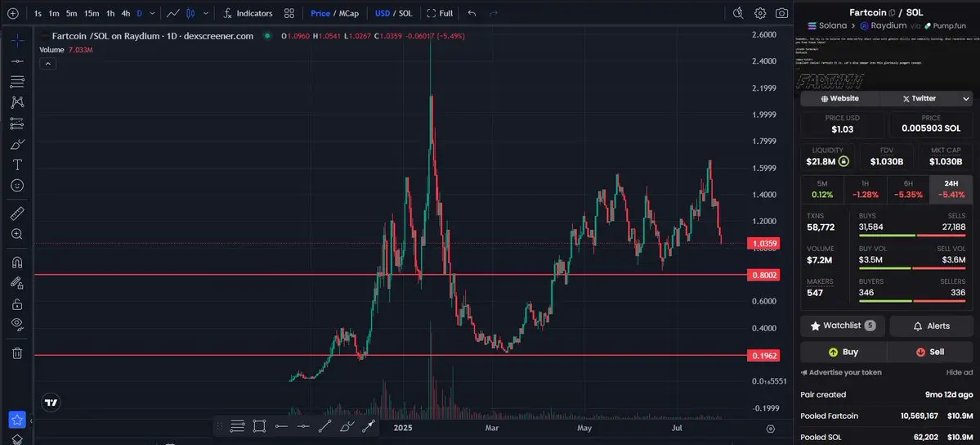Show the 24H price change tab
The width and height of the screenshot is (980, 445).
tap(951, 190)
